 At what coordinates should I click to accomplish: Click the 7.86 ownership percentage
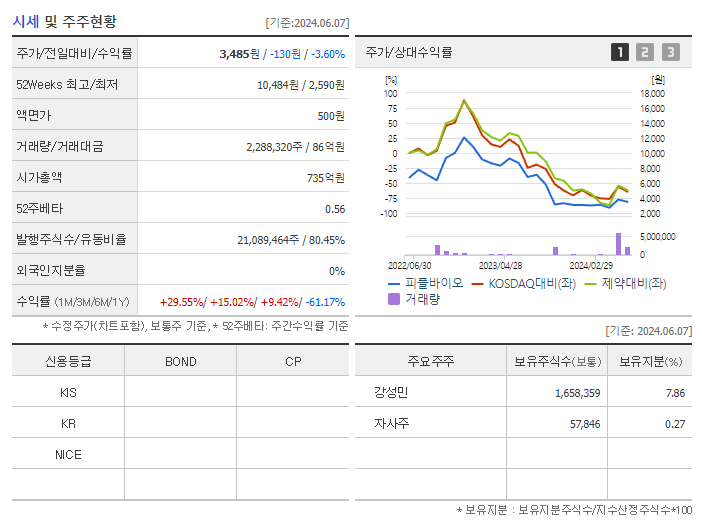(675, 393)
